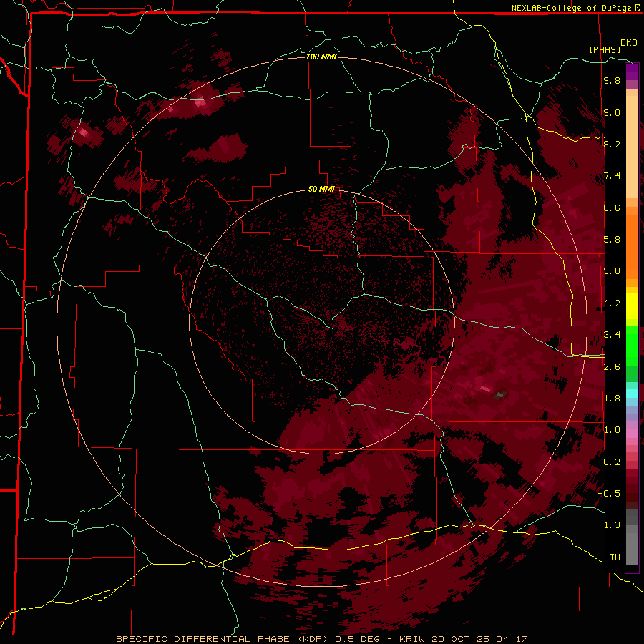The height and width of the screenshot is (644, 644).
Task: Click the [PHAS] label above the color scale
Action: 605,49
